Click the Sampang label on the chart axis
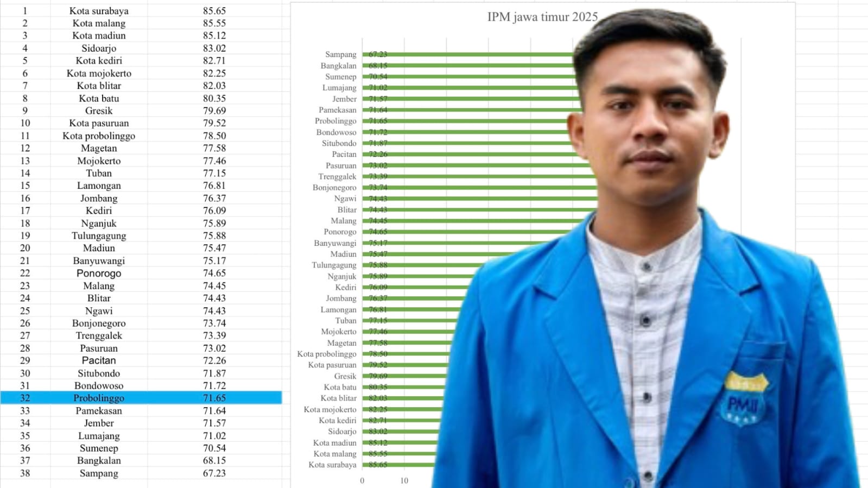The image size is (868, 488). (x=341, y=54)
